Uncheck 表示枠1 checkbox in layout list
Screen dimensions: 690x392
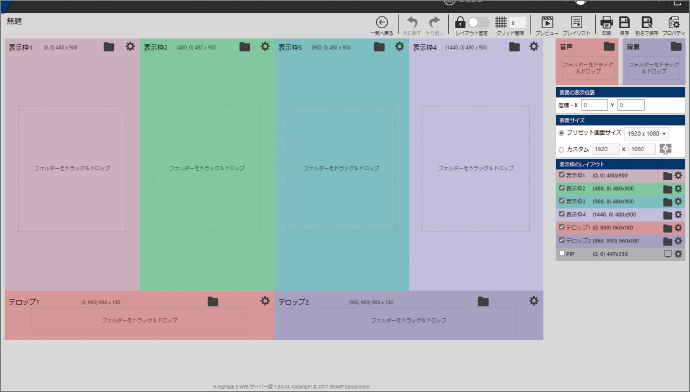click(562, 175)
